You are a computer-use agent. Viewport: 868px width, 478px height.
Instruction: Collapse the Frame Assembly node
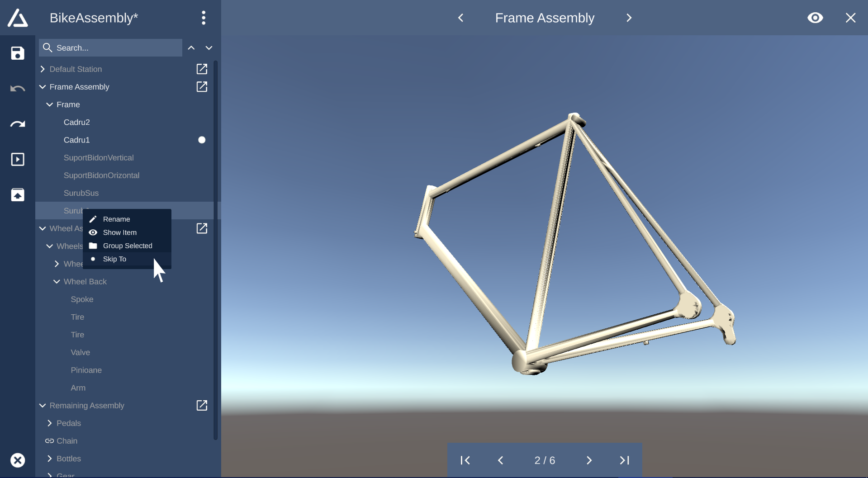[x=43, y=87]
